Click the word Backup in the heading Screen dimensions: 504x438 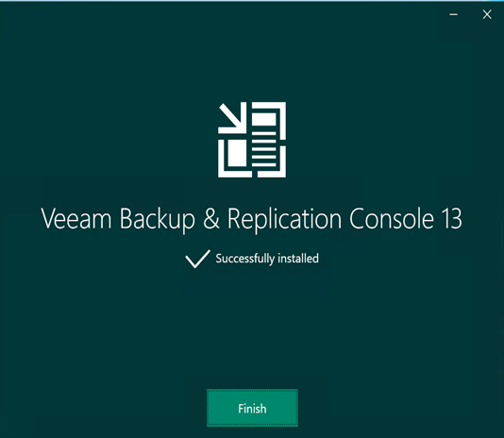[x=158, y=220]
